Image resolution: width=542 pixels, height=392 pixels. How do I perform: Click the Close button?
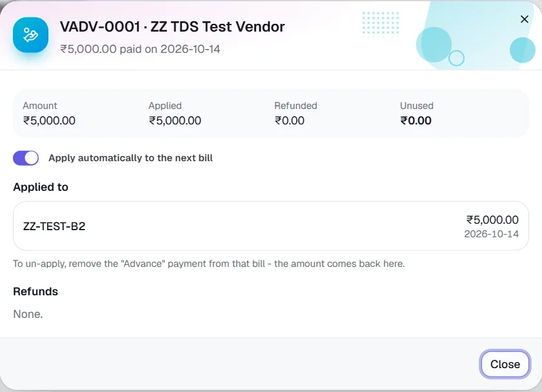tap(505, 364)
